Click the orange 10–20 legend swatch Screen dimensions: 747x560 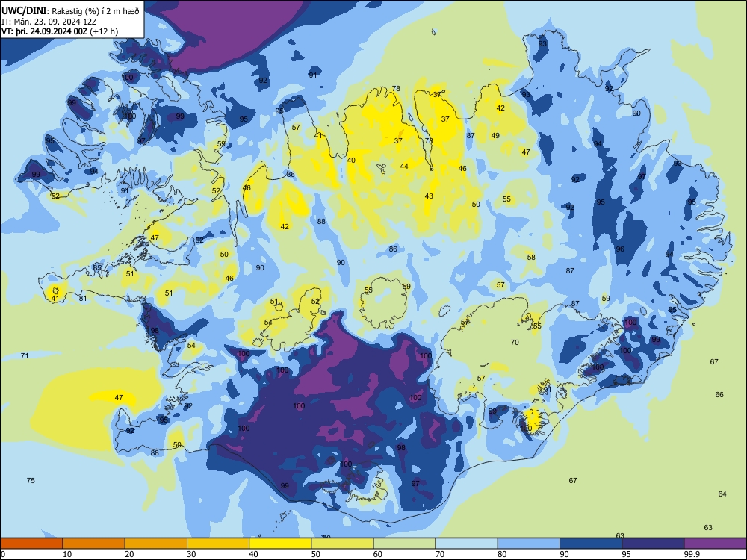click(94, 544)
